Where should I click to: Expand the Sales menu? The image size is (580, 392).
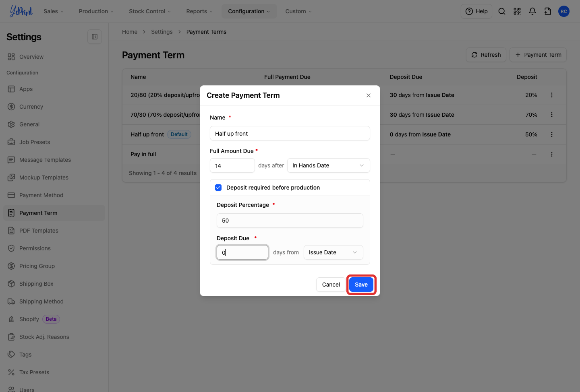click(x=54, y=11)
